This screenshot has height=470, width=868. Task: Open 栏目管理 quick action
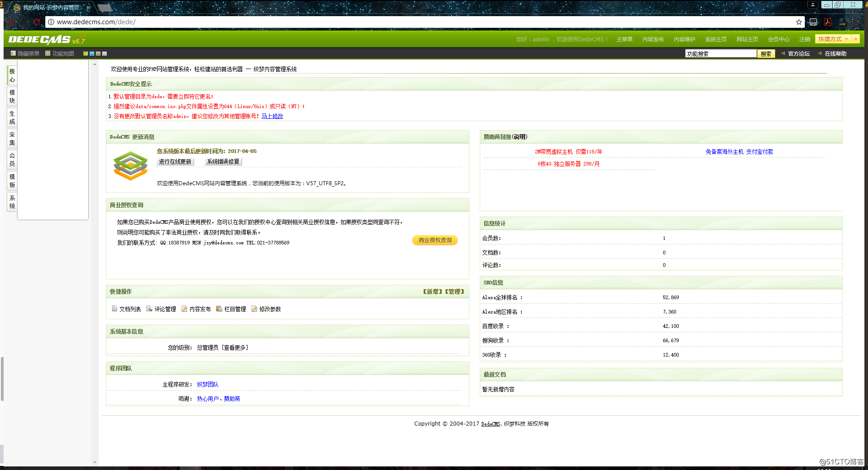(231, 309)
